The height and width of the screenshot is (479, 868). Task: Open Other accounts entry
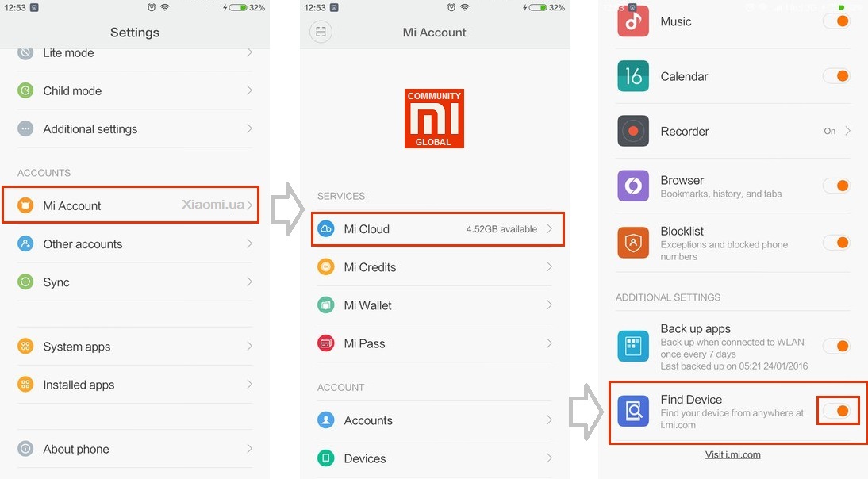[135, 243]
